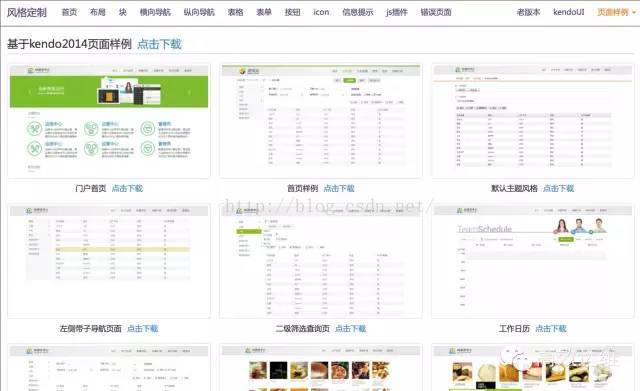
Task: Open the 信息提示 menu item
Action: (358, 12)
